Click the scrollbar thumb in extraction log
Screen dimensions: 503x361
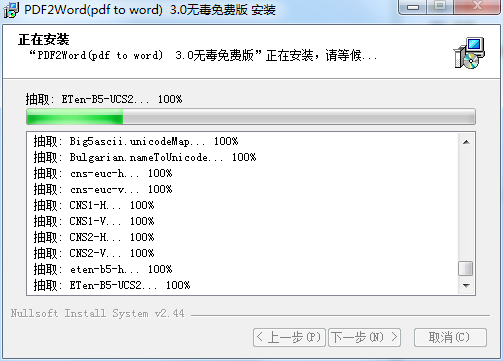point(466,269)
